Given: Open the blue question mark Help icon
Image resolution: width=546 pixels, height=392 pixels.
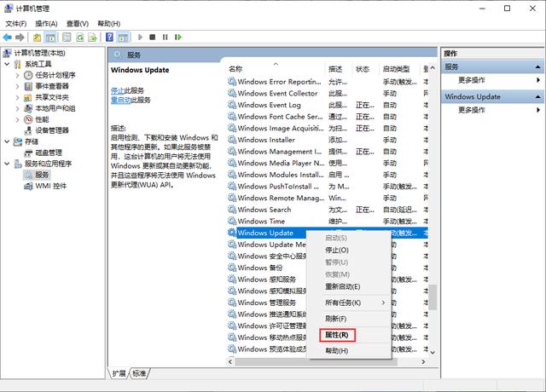Looking at the screenshot, I should tap(109, 37).
